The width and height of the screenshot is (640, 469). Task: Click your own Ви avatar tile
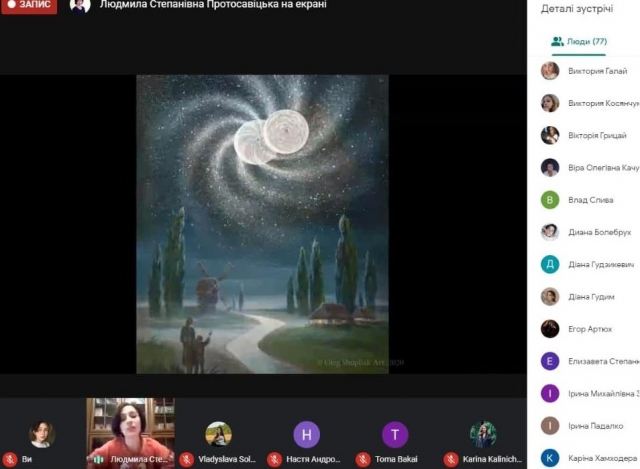pos(42,434)
